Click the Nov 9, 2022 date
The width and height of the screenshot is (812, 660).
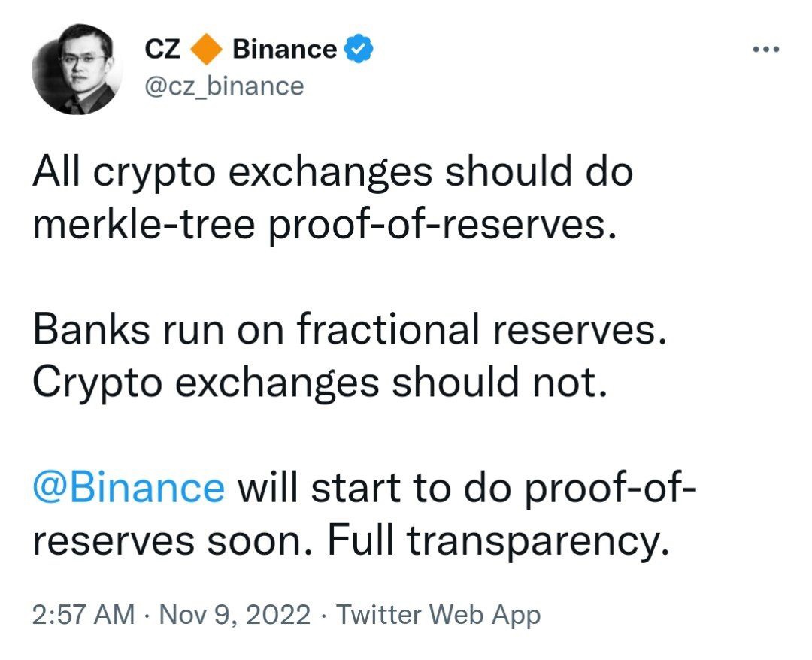[235, 614]
